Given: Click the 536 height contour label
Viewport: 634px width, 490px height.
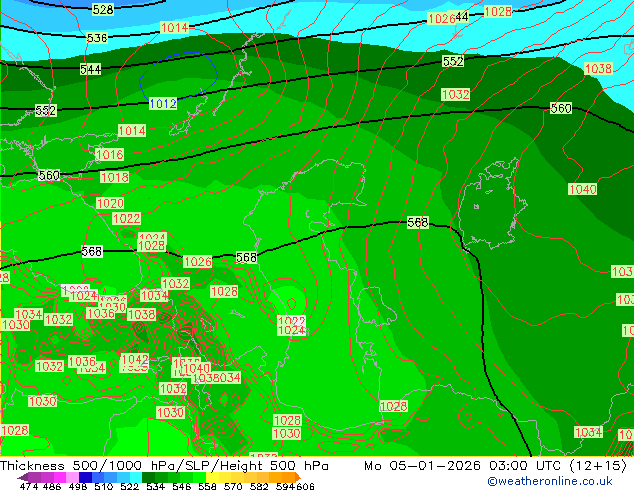Looking at the screenshot, I should 97,38.
